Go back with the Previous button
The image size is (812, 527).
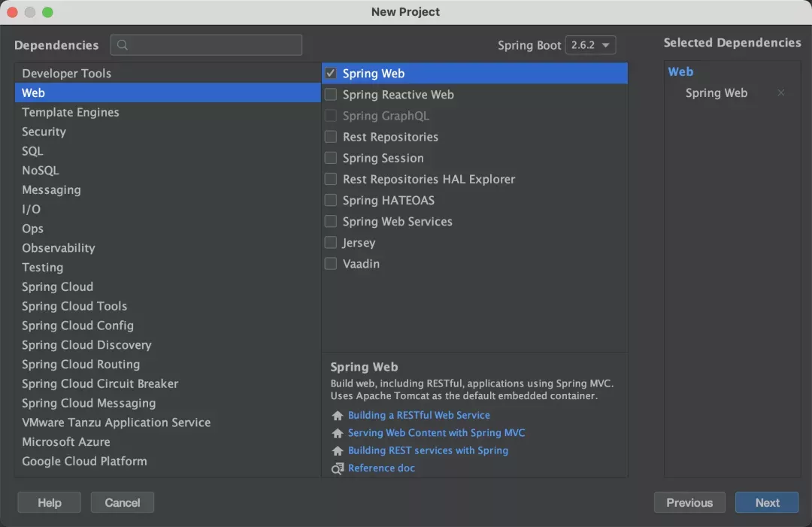pyautogui.click(x=689, y=503)
